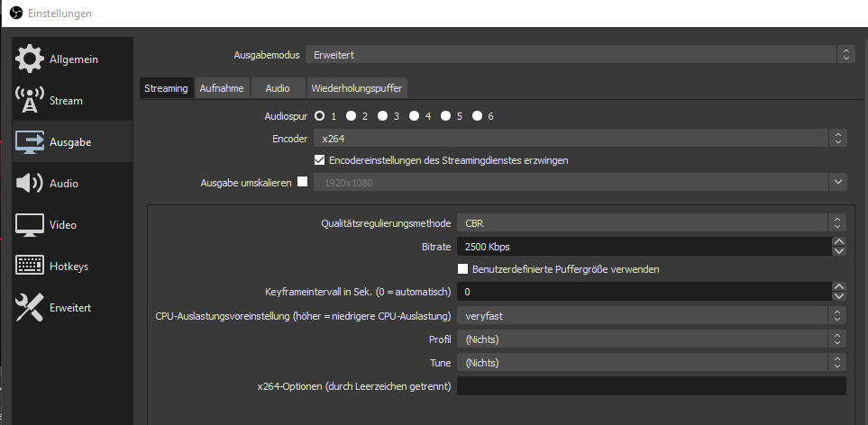Enable the Ausgabe umskalieren checkbox
Viewport: 868px width, 425px height.
pyautogui.click(x=302, y=182)
